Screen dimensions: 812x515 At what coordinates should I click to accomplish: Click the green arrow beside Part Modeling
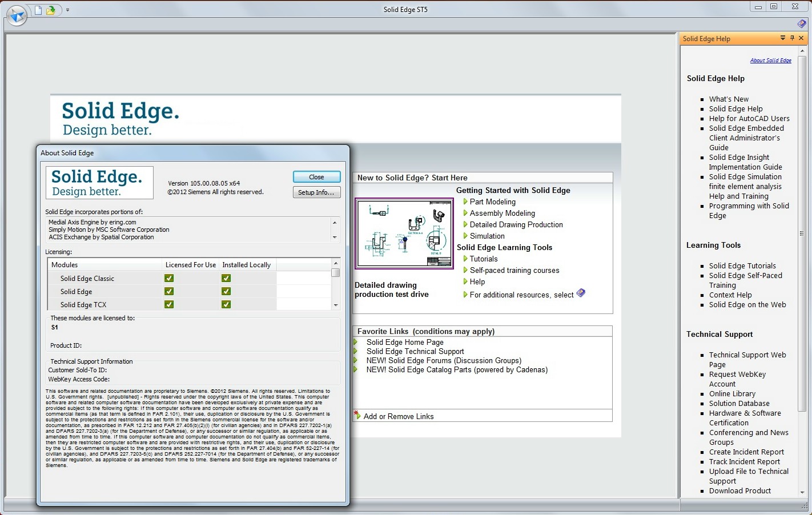[x=465, y=202]
